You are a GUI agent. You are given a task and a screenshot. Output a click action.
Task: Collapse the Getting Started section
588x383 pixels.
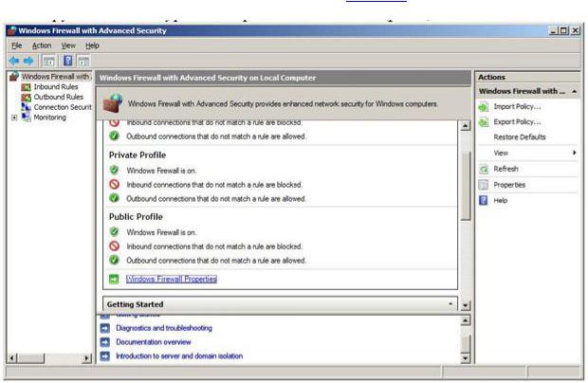[x=450, y=304]
